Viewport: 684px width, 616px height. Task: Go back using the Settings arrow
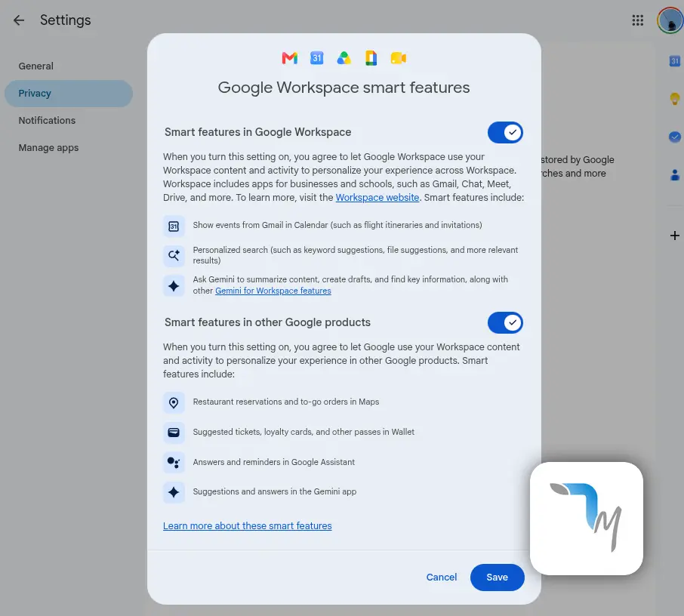coord(19,20)
